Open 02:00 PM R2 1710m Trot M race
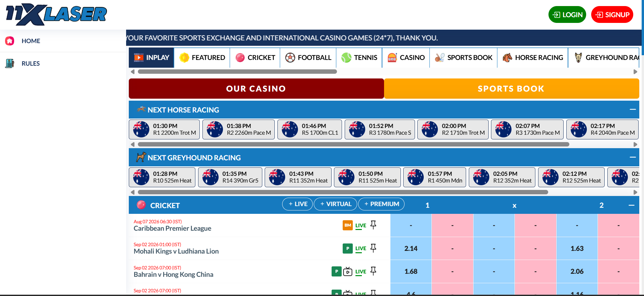 [x=453, y=129]
